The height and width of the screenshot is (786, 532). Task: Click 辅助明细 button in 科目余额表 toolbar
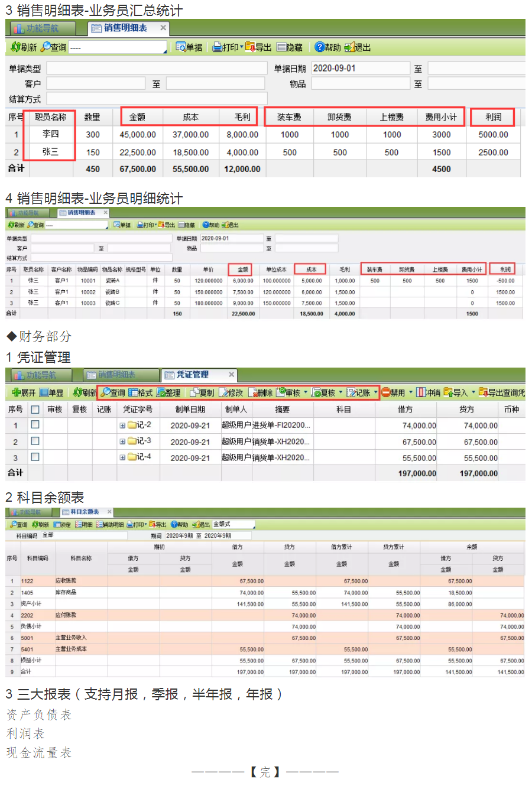(109, 524)
